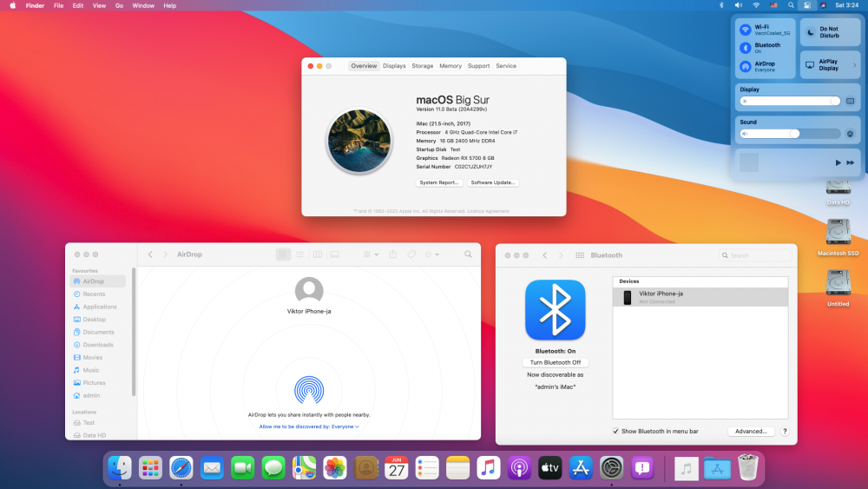The width and height of the screenshot is (868, 489).
Task: Select the Untitled drive on desktop
Action: point(838,288)
